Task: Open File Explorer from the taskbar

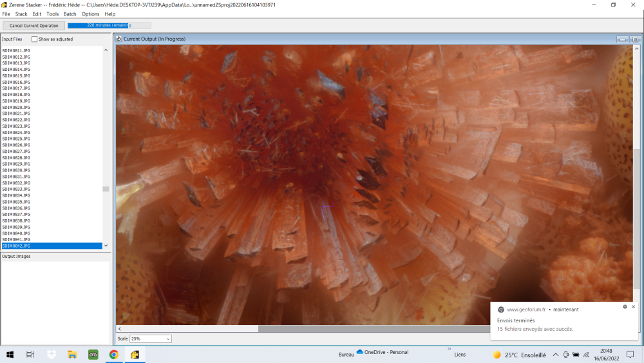Action: click(x=72, y=355)
